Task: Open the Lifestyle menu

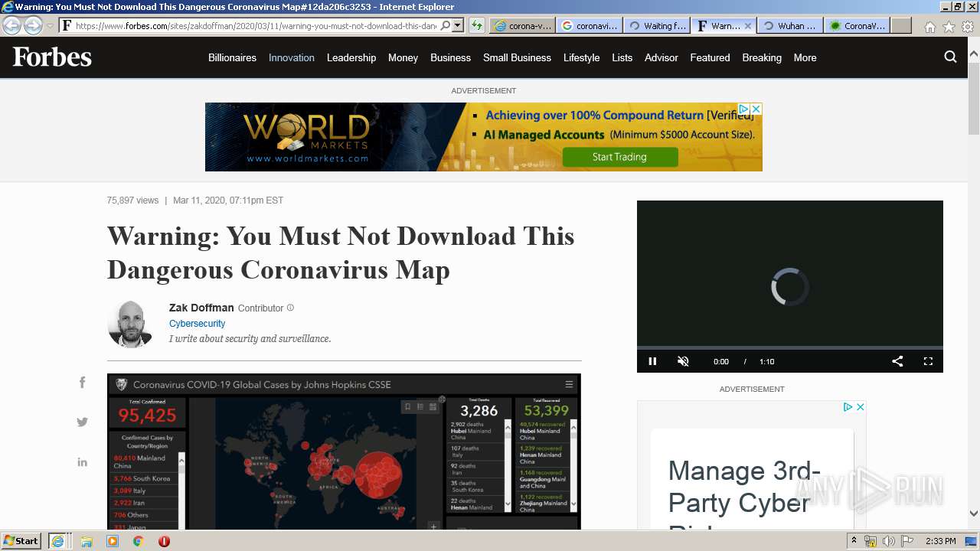Action: pyautogui.click(x=581, y=57)
